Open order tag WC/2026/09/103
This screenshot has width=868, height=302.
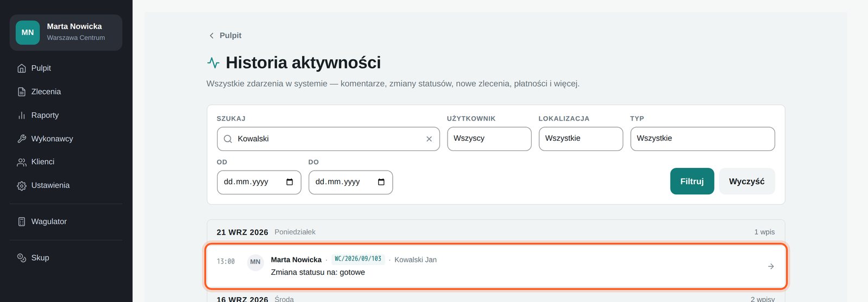click(358, 259)
